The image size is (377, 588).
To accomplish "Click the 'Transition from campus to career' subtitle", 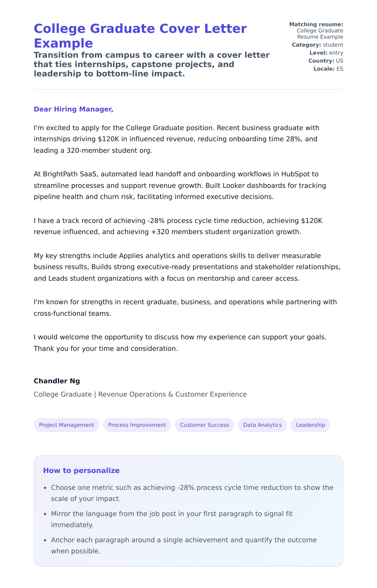I will tap(151, 64).
